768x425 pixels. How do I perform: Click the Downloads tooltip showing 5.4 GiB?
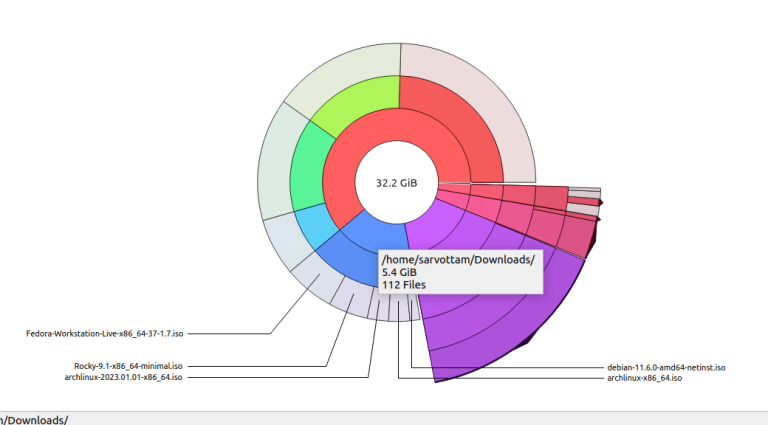pos(459,272)
